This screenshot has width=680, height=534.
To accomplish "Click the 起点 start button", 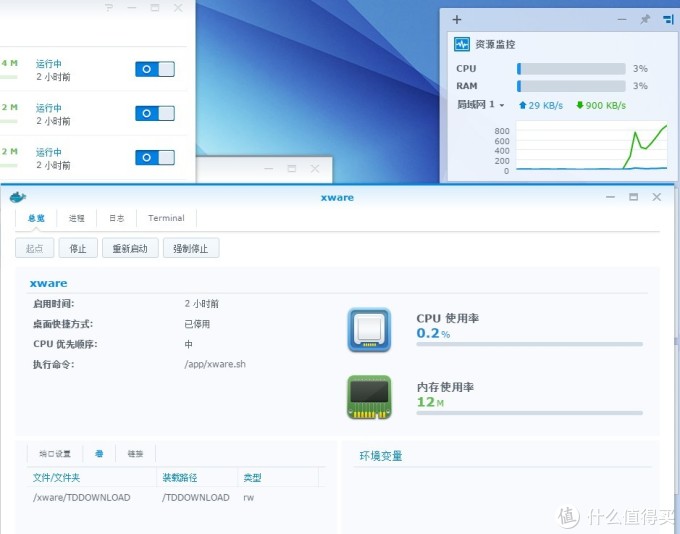I will pyautogui.click(x=35, y=248).
